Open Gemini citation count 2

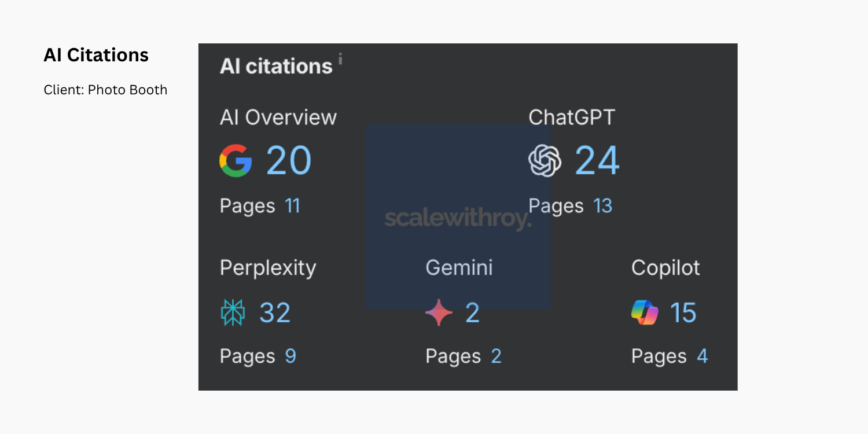(472, 313)
